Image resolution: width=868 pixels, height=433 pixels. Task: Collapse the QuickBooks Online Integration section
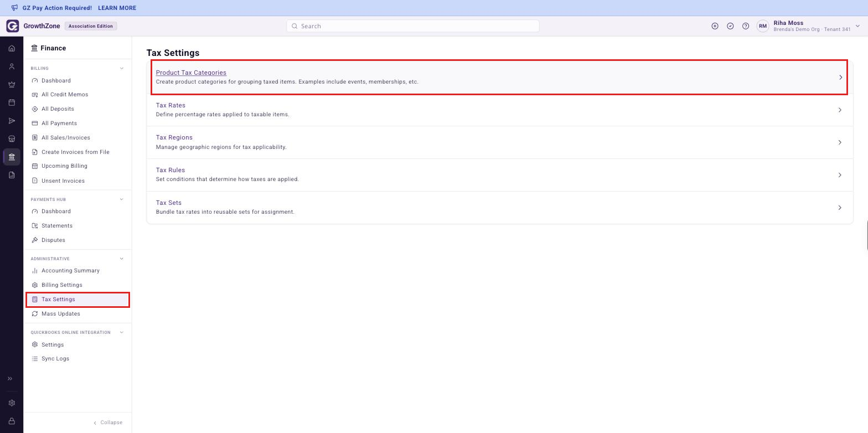pyautogui.click(x=122, y=332)
